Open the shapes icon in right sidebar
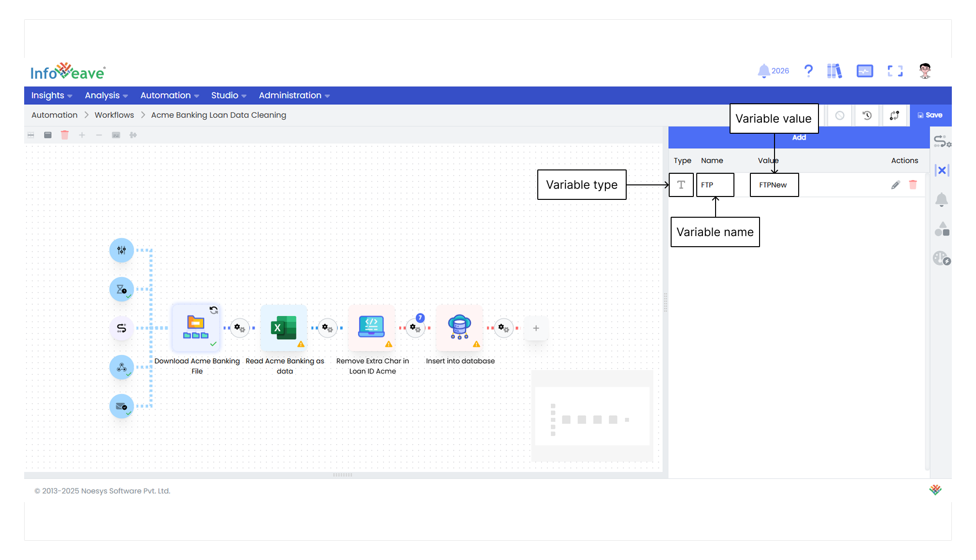Screen dimensions: 976x560 942,229
